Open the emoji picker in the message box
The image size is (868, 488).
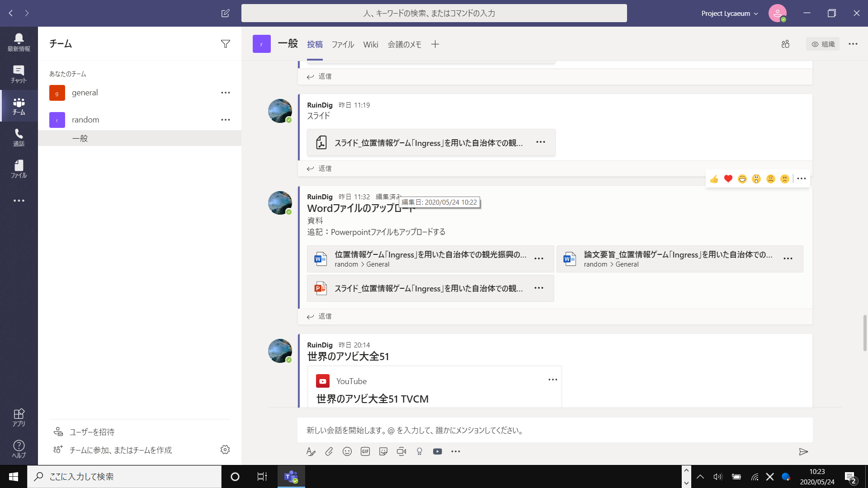tap(347, 451)
